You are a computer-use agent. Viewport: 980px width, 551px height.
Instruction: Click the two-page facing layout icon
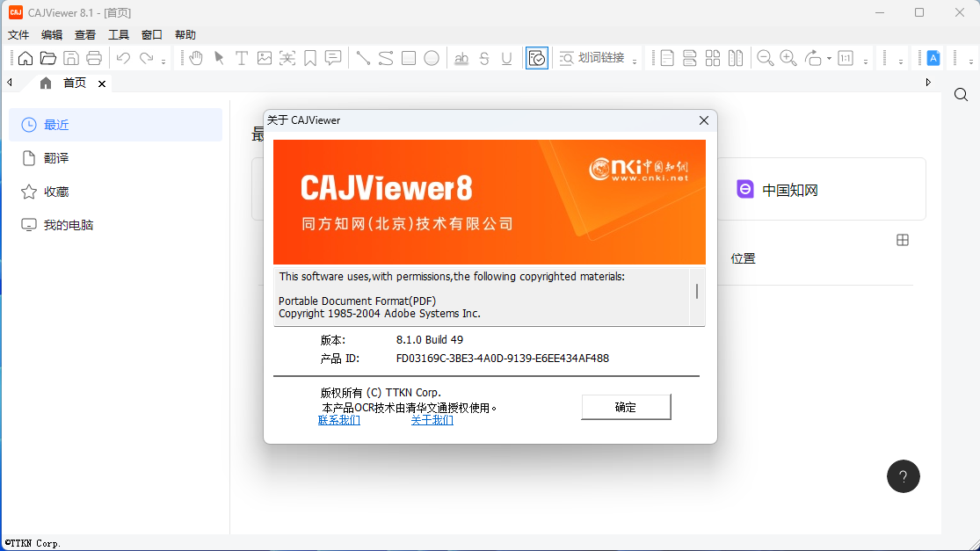tap(736, 58)
